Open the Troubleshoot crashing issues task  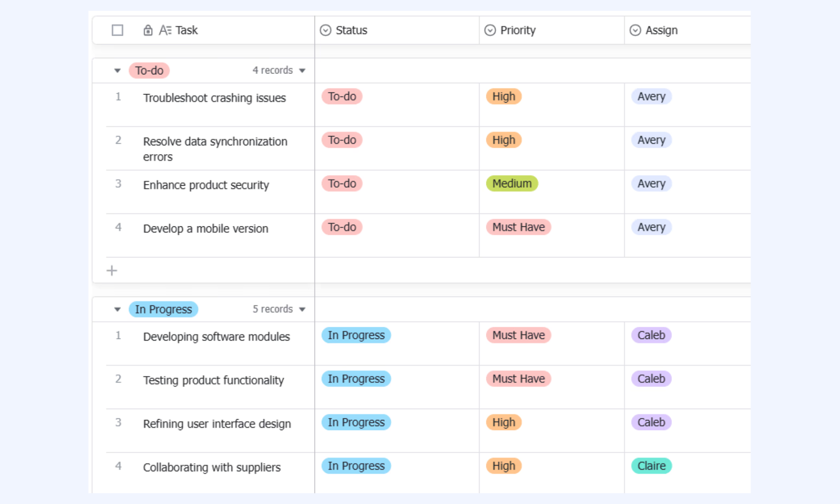point(214,98)
